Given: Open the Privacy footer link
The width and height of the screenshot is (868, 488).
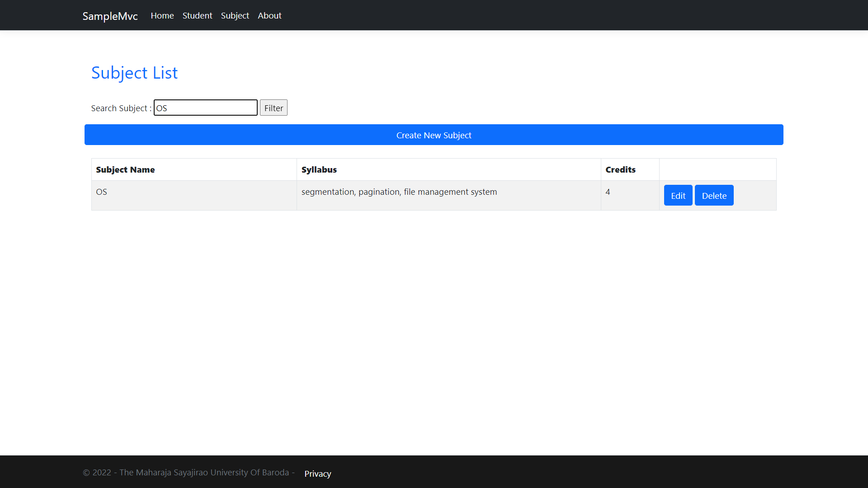Looking at the screenshot, I should [318, 474].
